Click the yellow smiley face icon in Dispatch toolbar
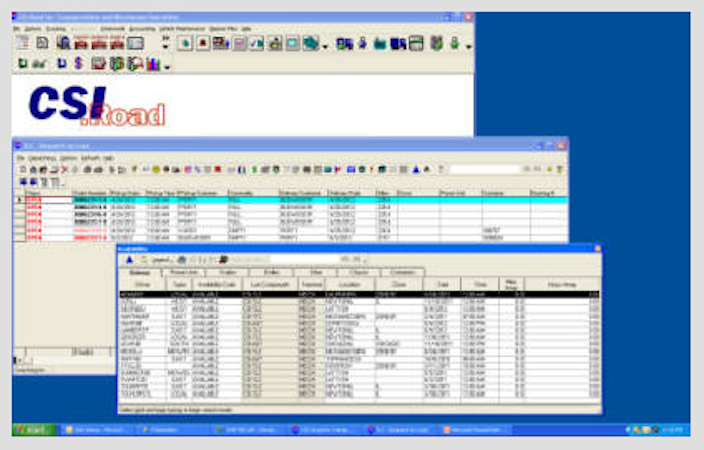 coord(156,170)
